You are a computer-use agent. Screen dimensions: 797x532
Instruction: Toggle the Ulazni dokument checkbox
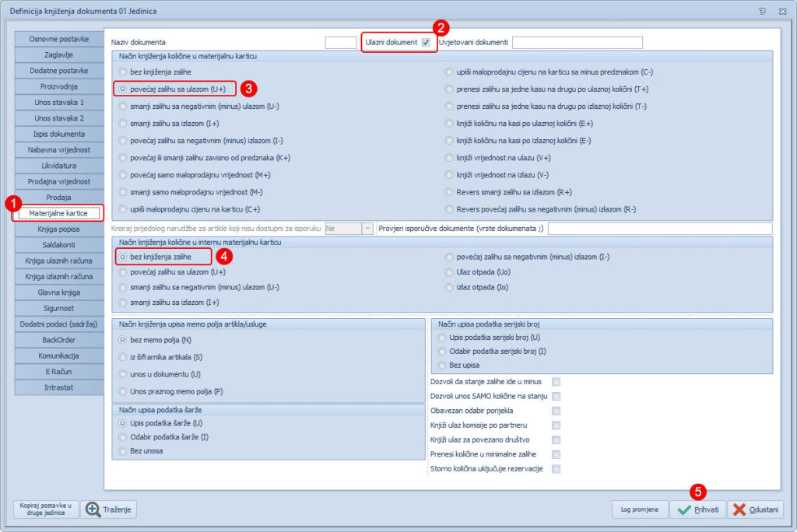(426, 42)
